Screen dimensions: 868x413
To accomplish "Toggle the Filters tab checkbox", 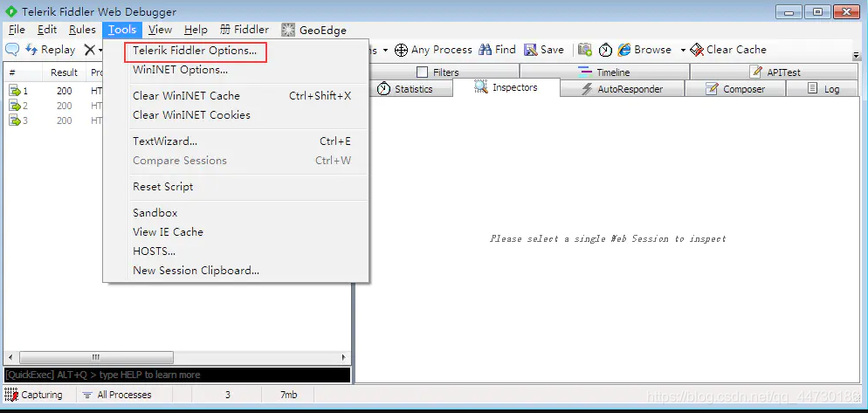I will click(423, 72).
